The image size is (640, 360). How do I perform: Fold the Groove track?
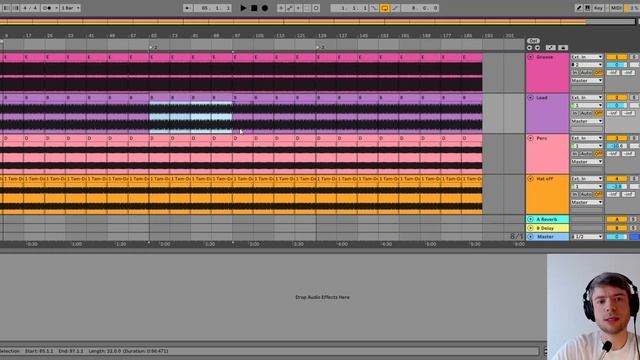point(531,57)
